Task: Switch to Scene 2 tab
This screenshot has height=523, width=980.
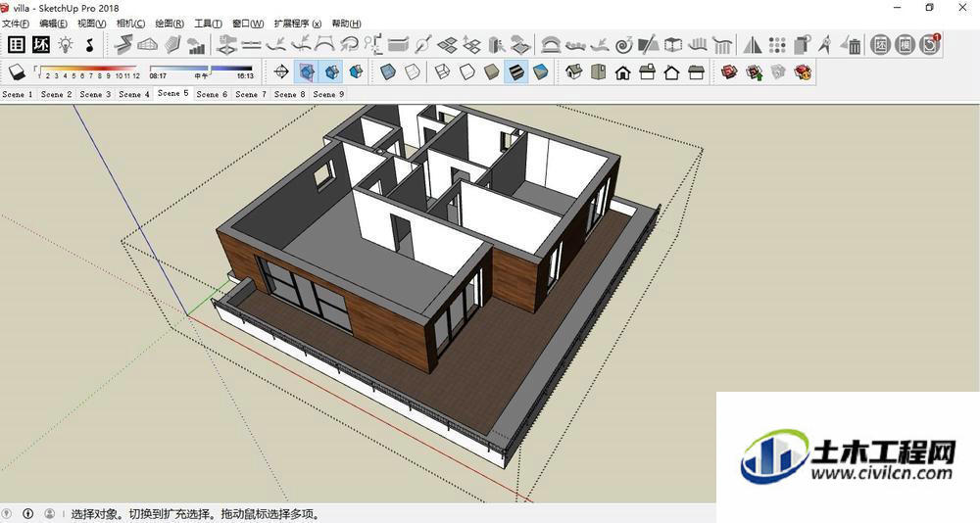Action: pos(56,94)
